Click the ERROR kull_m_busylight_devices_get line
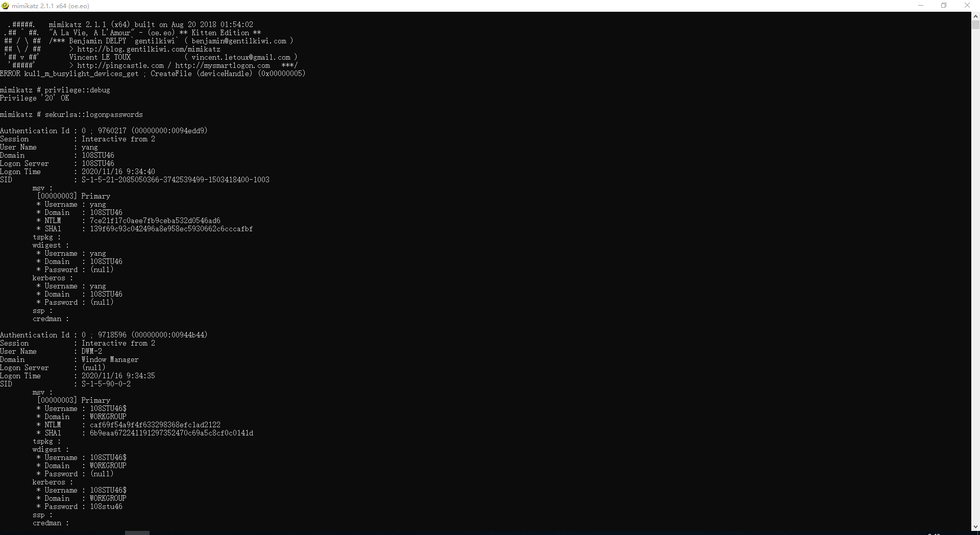 153,74
